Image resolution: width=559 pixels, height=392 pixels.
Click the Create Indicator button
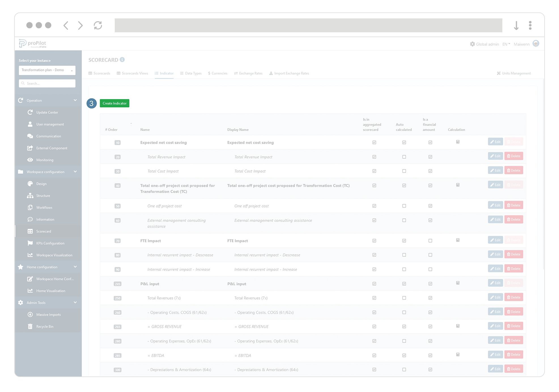[114, 103]
